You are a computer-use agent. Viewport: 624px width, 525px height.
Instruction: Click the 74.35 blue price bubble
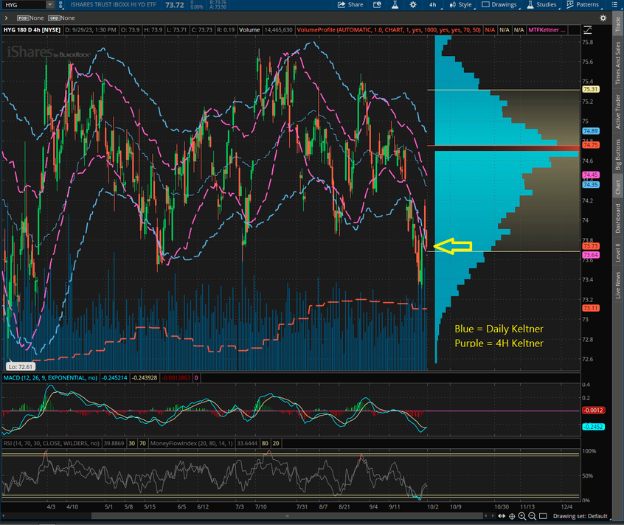[x=591, y=185]
